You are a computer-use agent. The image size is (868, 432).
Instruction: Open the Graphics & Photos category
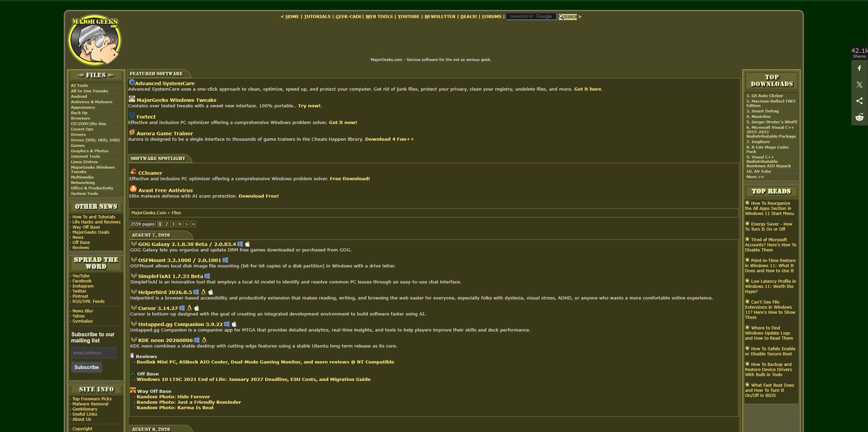pos(90,151)
